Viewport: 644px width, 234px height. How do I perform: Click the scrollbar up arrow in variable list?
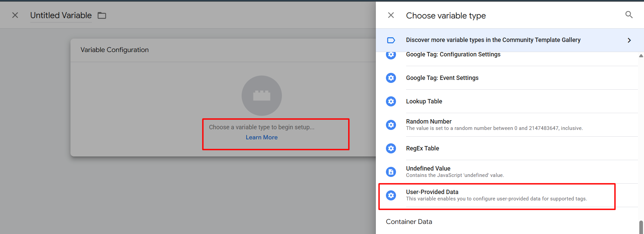pyautogui.click(x=641, y=56)
